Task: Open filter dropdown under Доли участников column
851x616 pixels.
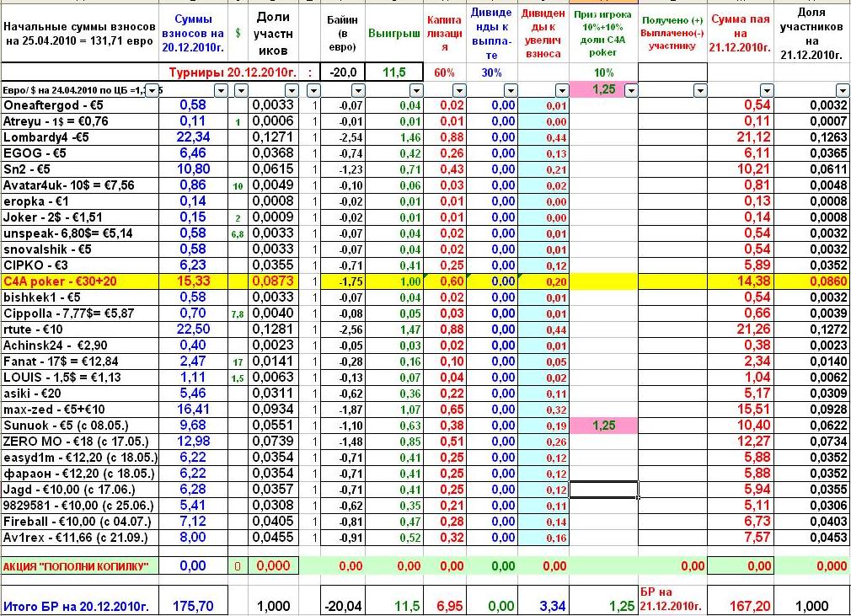Action: (292, 91)
